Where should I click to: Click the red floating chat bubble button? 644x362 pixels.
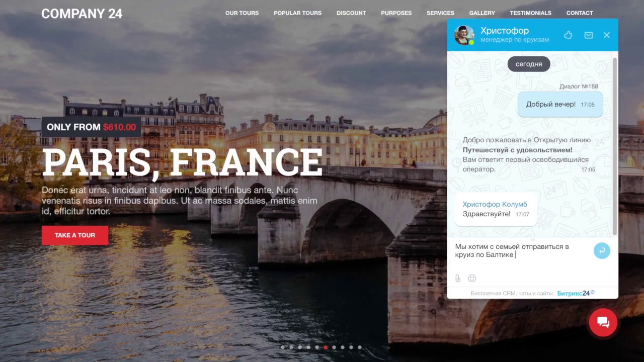coord(603,322)
